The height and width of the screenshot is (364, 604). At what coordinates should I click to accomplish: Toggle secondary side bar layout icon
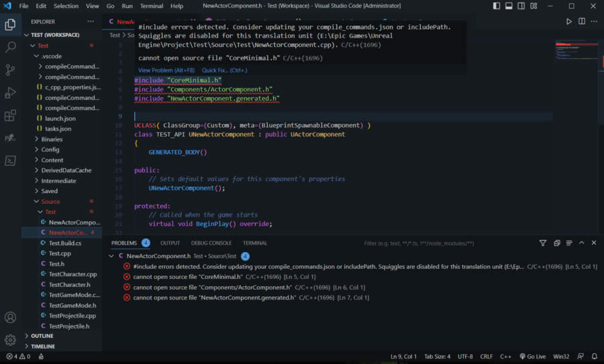coord(521,6)
